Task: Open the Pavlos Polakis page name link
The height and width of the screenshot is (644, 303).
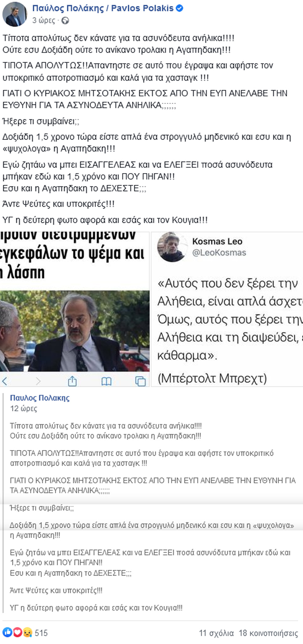Action: point(103,8)
